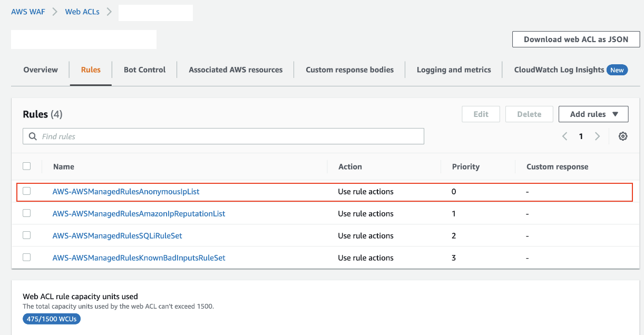Click the Rules (4) heading
This screenshot has height=335, width=644.
tap(43, 114)
